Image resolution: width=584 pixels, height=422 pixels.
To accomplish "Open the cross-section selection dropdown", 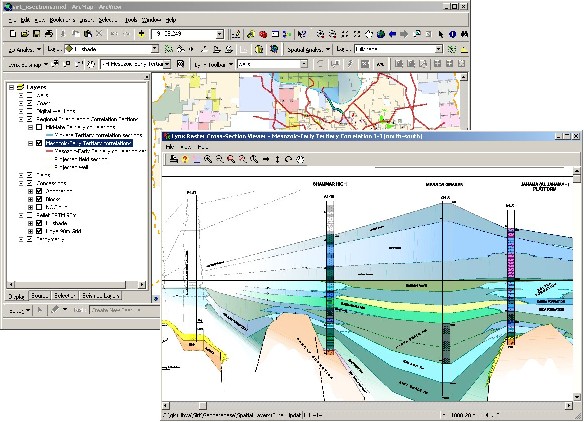I will point(167,64).
